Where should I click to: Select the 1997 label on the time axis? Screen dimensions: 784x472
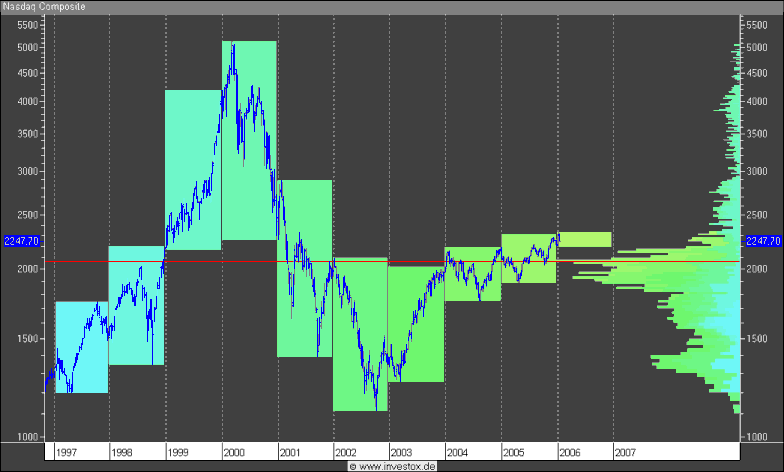click(x=69, y=453)
